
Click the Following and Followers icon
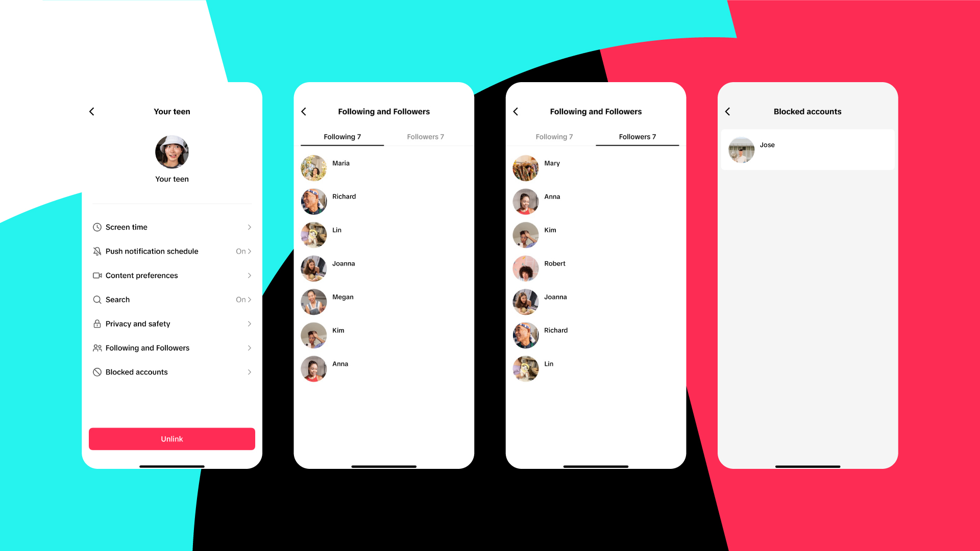tap(96, 347)
